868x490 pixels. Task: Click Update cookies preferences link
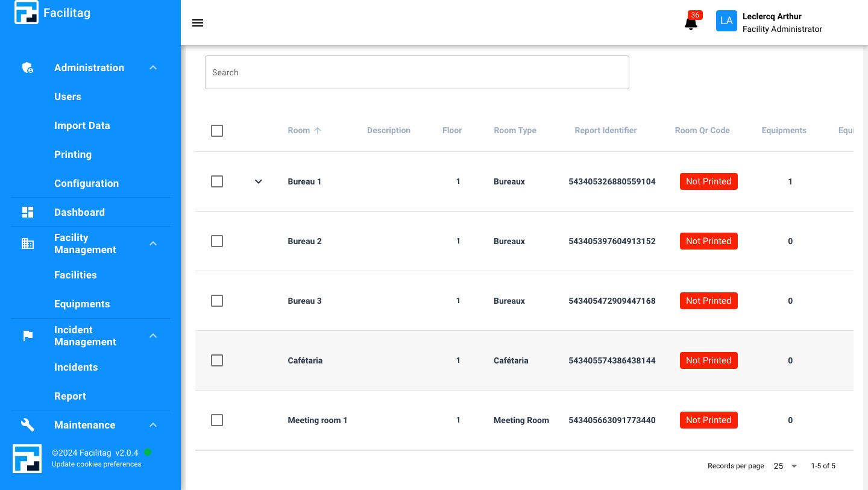click(x=96, y=464)
